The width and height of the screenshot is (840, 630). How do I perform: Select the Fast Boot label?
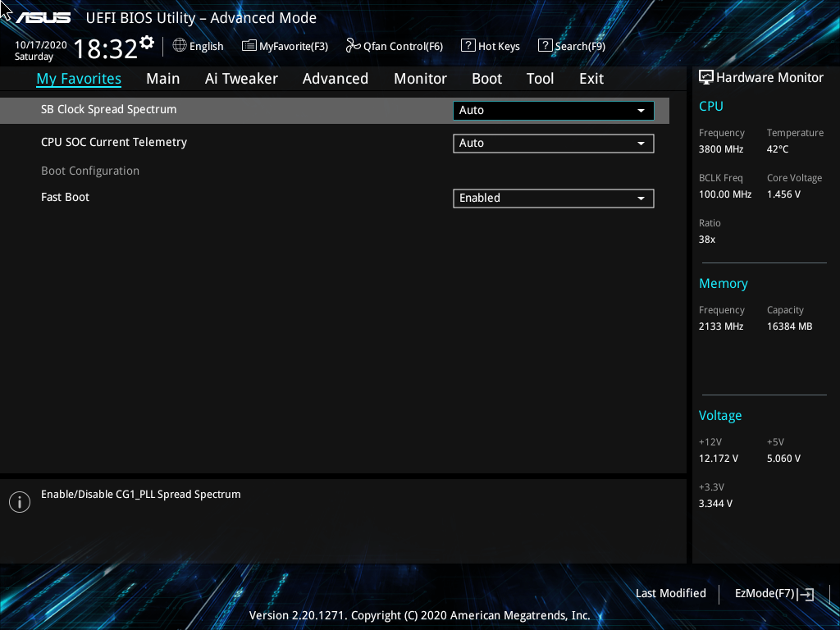click(x=66, y=197)
